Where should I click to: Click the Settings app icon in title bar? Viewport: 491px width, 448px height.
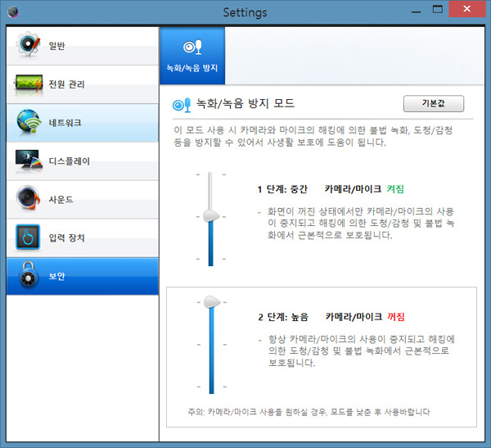pos(13,12)
